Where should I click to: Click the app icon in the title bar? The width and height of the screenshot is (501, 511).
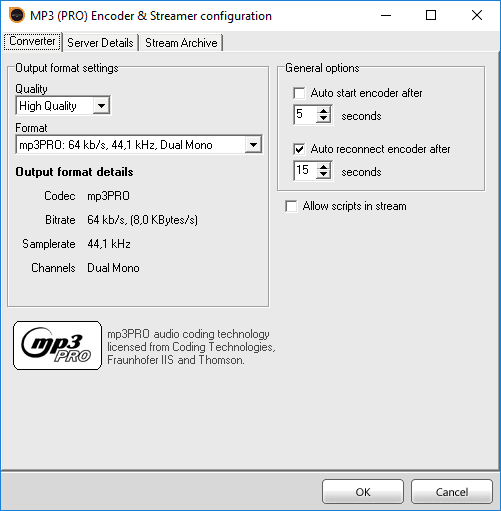point(17,15)
